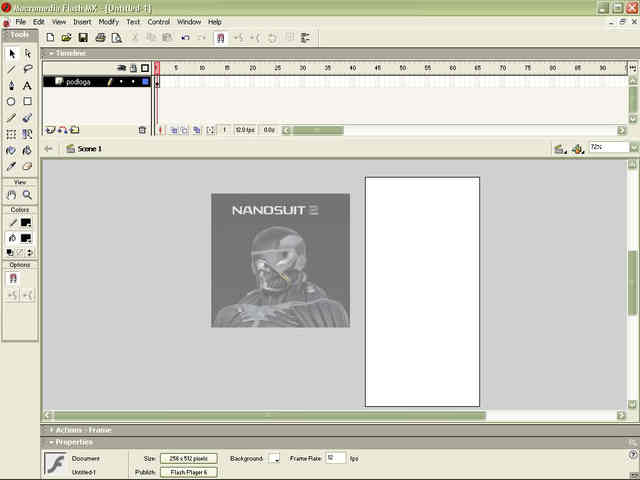Screen dimensions: 640x480
Task: Open the zoom percentage dropdown arrow
Action: (x=634, y=147)
